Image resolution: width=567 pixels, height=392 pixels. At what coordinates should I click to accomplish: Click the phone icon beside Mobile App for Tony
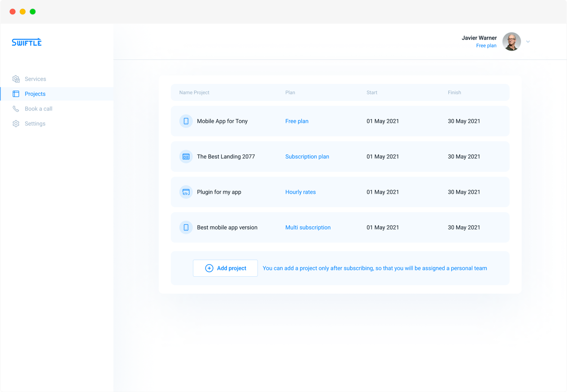[186, 121]
